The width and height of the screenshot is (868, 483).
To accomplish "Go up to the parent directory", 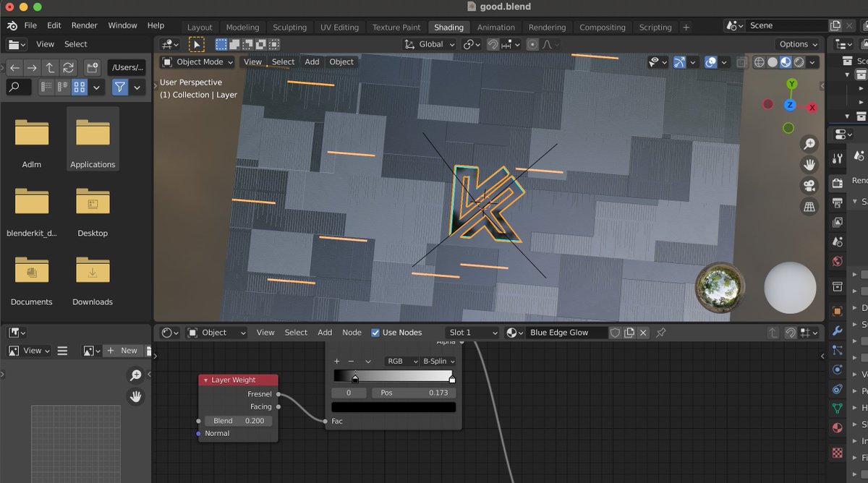I will coord(50,67).
